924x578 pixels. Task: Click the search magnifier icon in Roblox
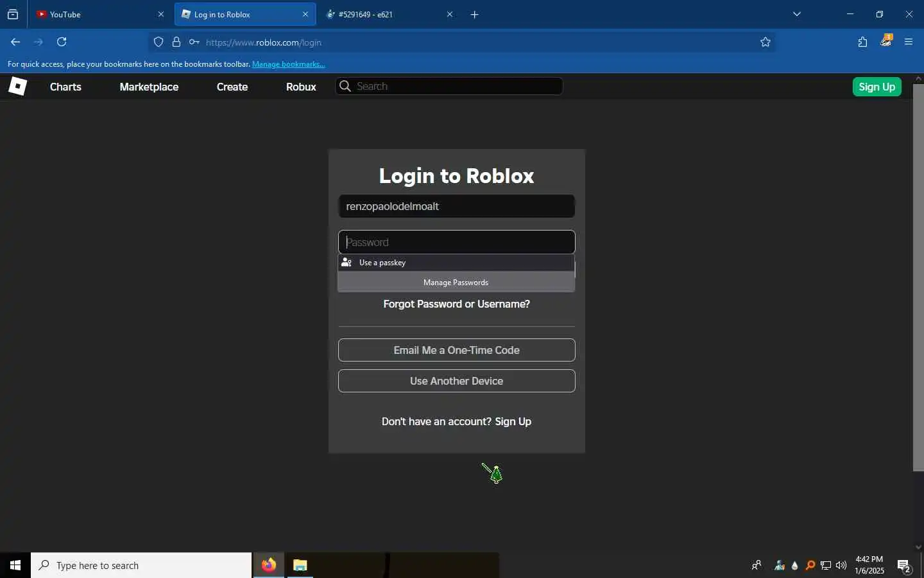pyautogui.click(x=345, y=86)
